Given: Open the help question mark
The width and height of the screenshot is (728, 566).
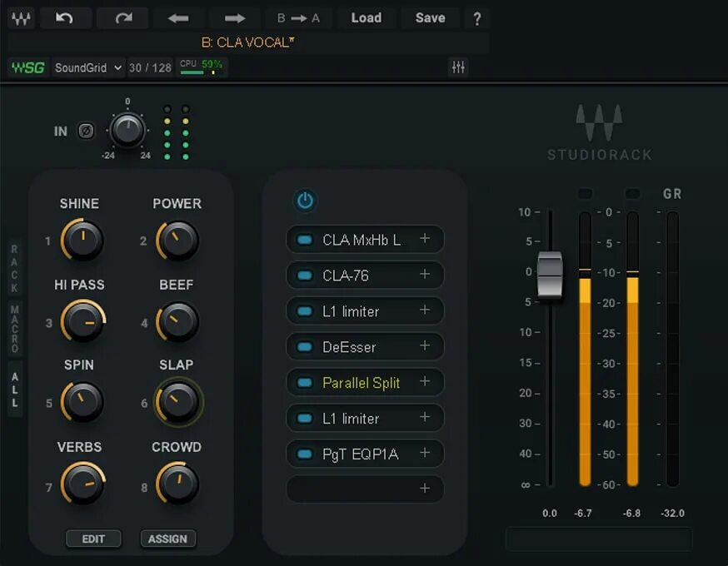Looking at the screenshot, I should coord(476,18).
